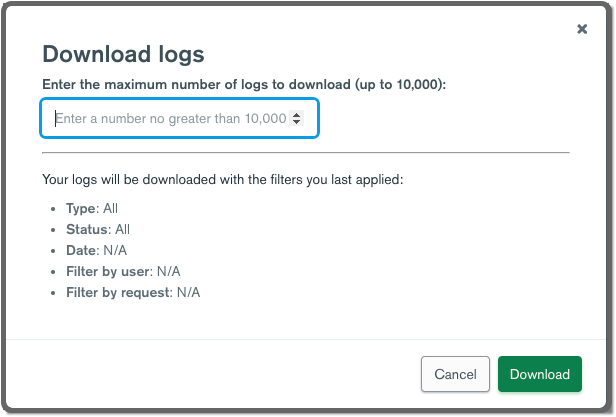This screenshot has width=616, height=417.
Task: Click the bullet beside Filter by user
Action: (x=53, y=272)
